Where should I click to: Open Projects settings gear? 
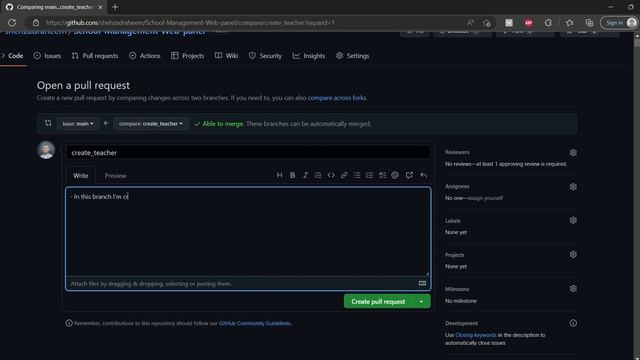(x=573, y=255)
